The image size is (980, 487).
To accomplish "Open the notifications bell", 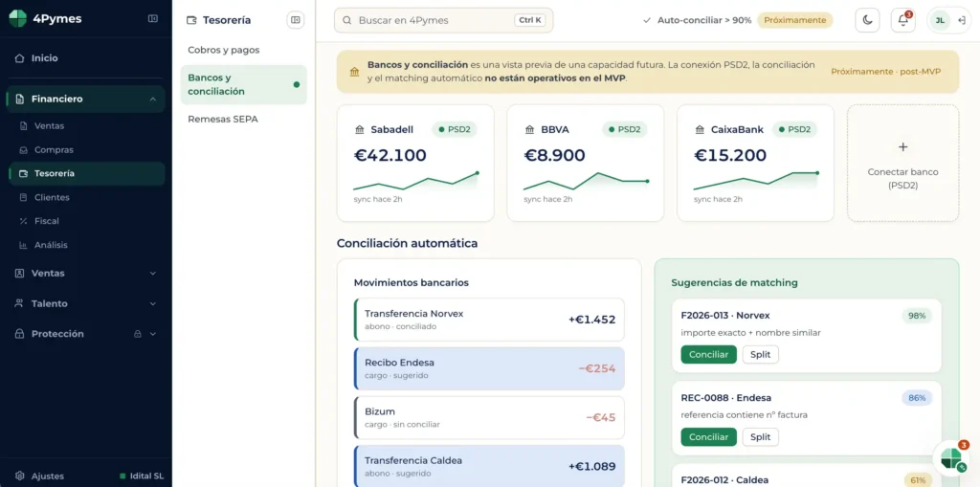I will click(903, 20).
